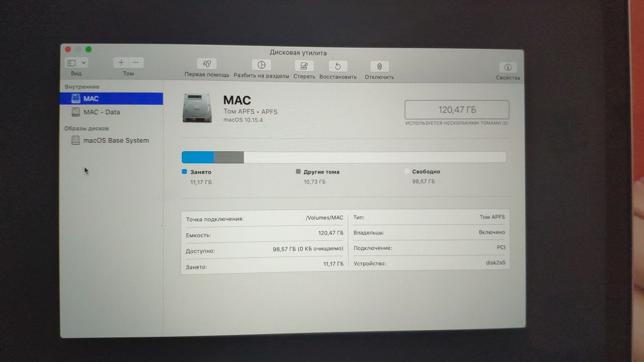Click the remove volume minus button
644x362 pixels.
136,63
